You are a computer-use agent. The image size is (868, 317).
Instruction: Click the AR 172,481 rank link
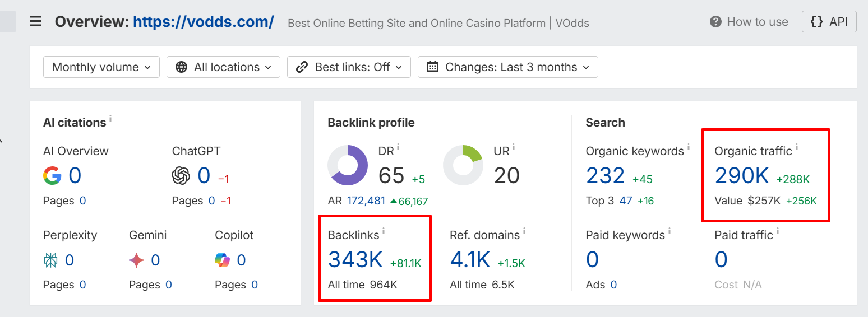pyautogui.click(x=366, y=201)
